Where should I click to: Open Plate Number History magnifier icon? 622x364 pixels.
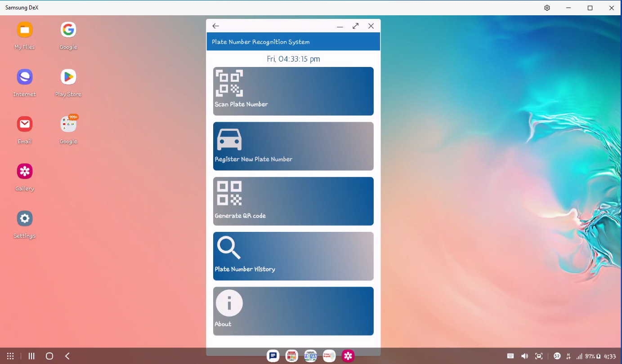click(x=229, y=248)
